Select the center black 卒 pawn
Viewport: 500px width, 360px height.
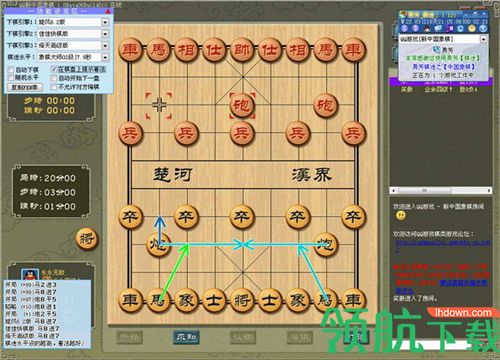pos(242,217)
